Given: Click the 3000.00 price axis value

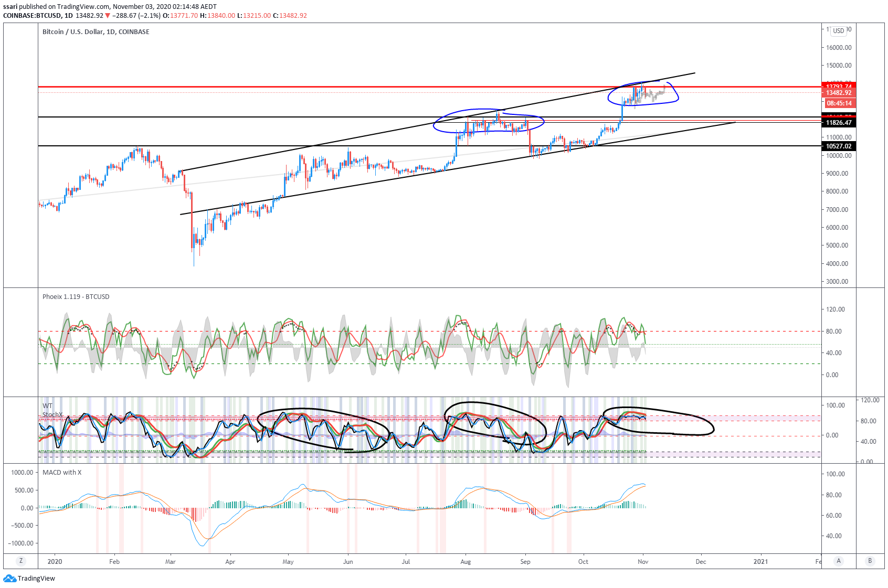Looking at the screenshot, I should tap(837, 281).
